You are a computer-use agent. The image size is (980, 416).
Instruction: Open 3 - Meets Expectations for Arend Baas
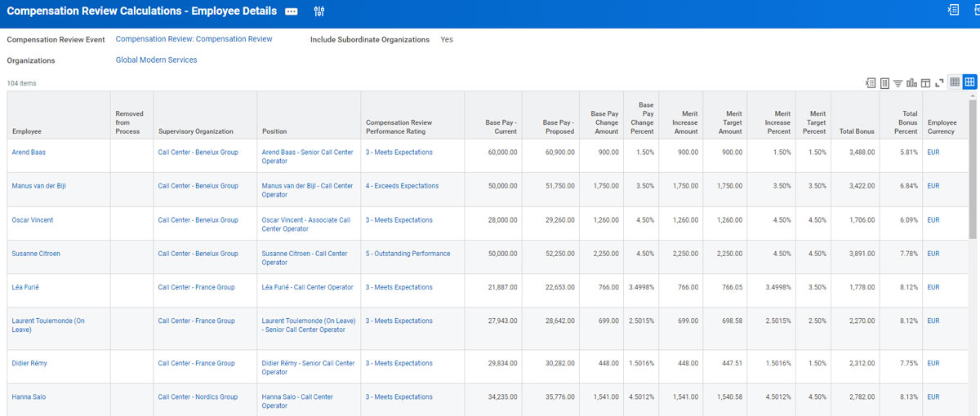click(x=399, y=153)
